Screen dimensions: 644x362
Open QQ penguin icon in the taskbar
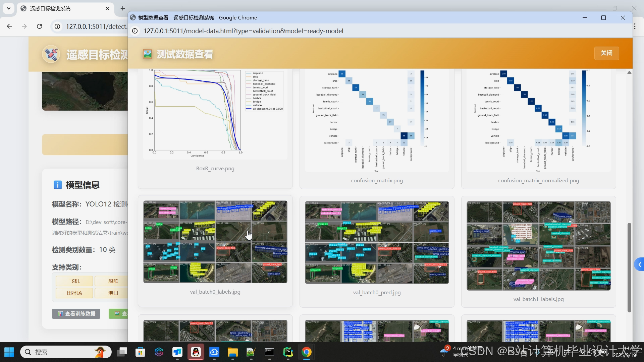196,352
